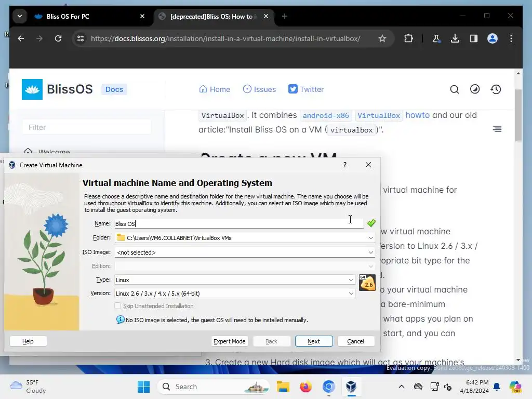The width and height of the screenshot is (532, 399).
Task: Open the site information icon in address bar
Action: (81, 38)
